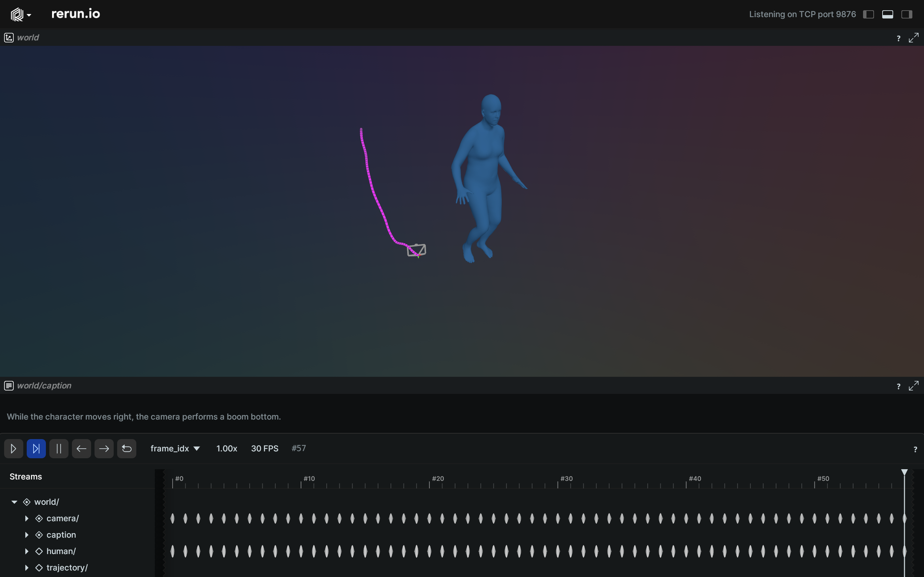This screenshot has height=577, width=924.
Task: Expand the camera/ stream entry
Action: click(x=27, y=518)
